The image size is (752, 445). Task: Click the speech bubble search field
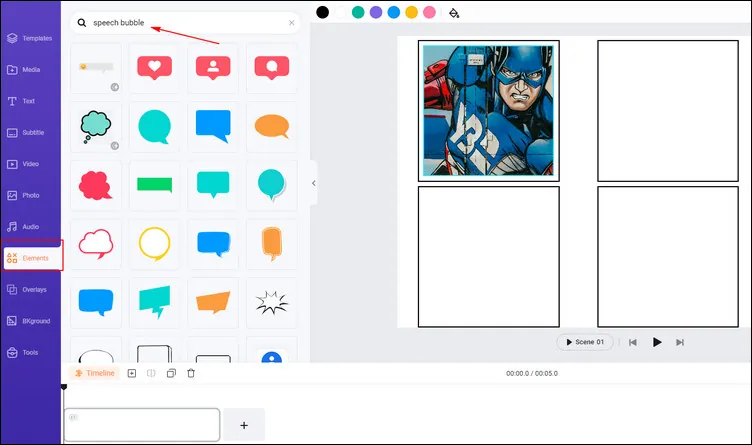pos(185,23)
